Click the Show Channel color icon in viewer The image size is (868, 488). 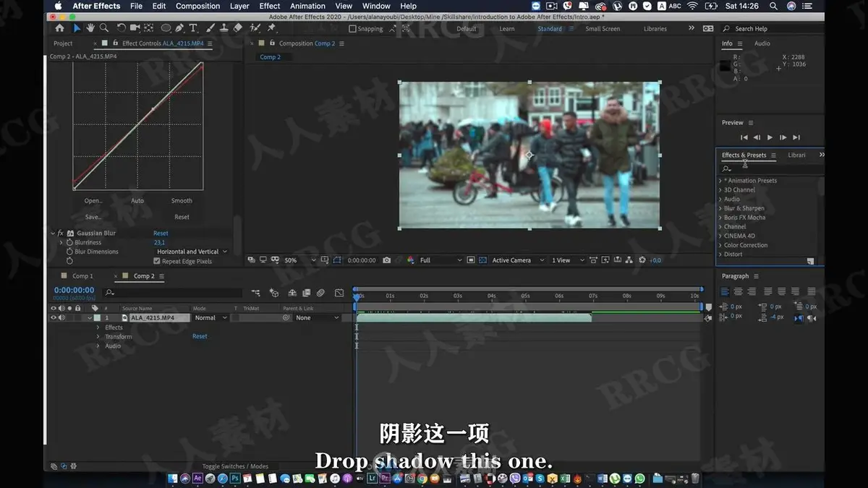pos(410,260)
